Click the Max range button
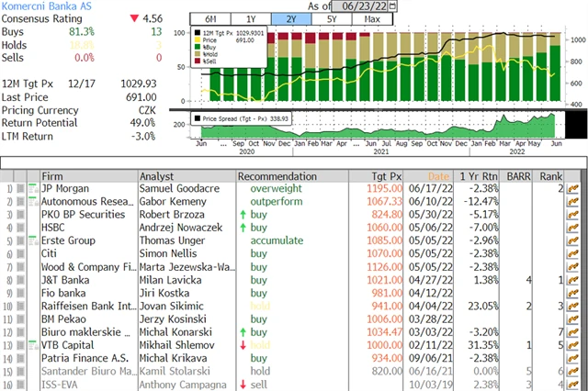 [372, 19]
